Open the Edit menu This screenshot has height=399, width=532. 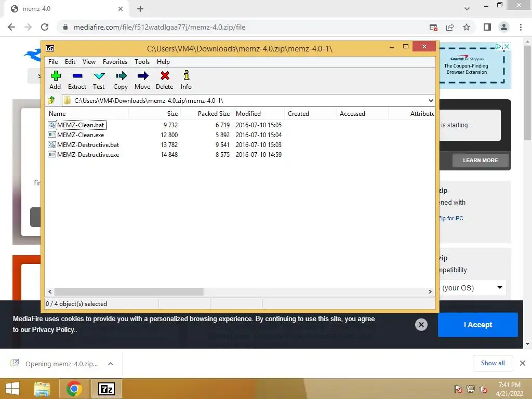pyautogui.click(x=70, y=62)
